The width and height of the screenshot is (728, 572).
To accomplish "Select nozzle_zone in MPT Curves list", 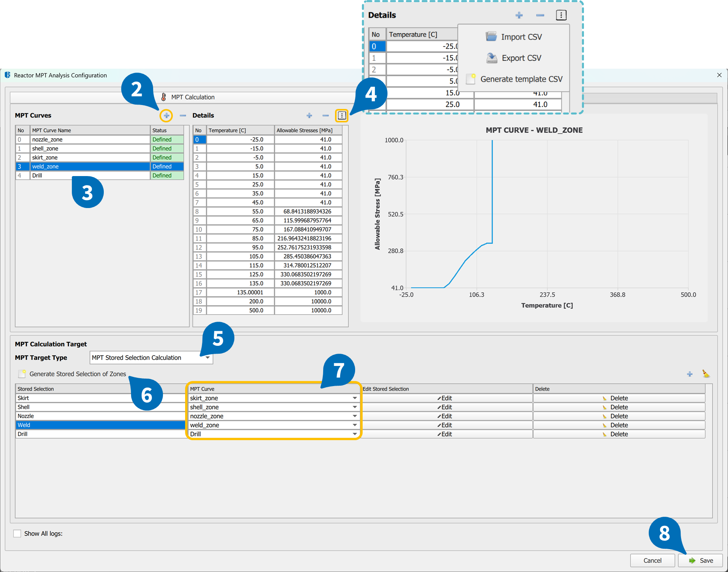I will coord(90,139).
